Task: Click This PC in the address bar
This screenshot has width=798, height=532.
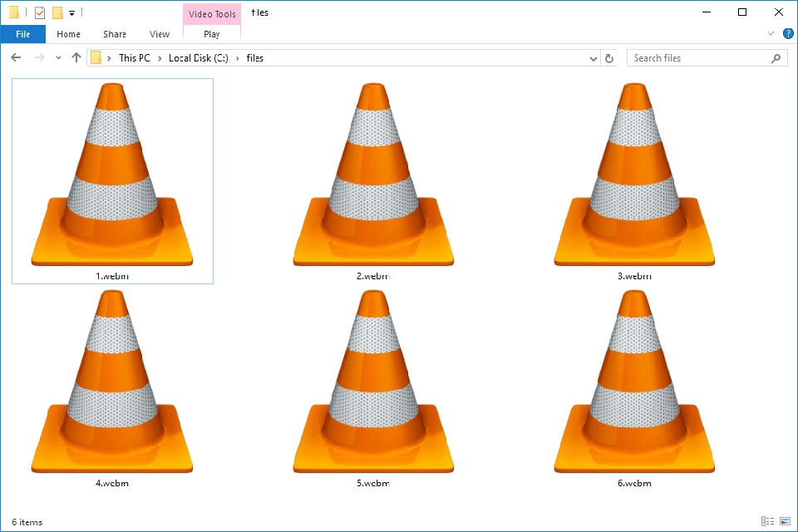Action: [x=134, y=57]
